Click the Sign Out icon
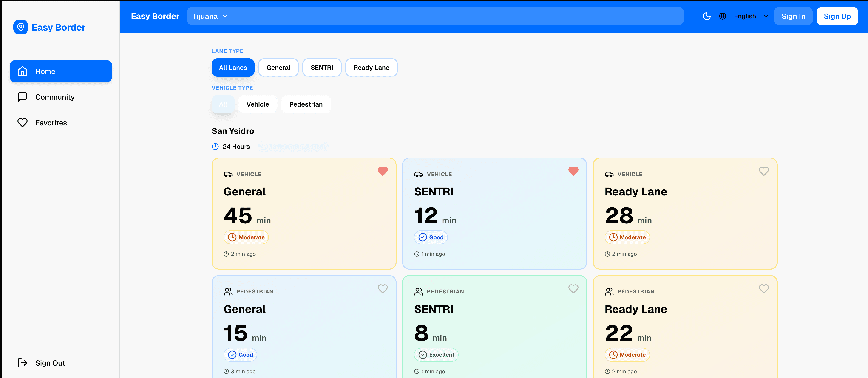The width and height of the screenshot is (868, 378). 23,363
